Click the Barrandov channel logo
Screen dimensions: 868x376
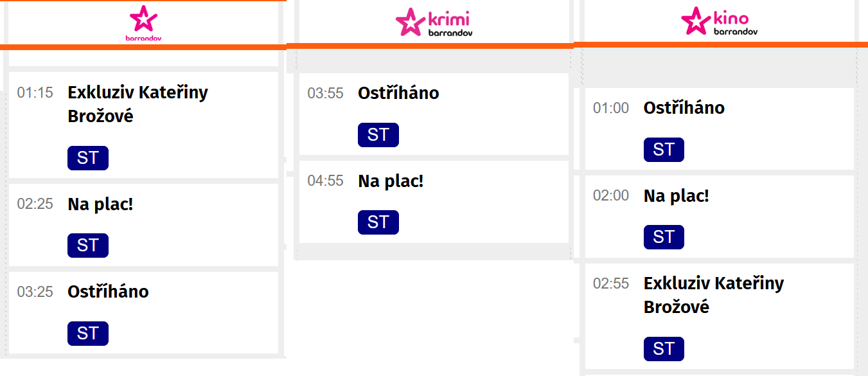[143, 23]
